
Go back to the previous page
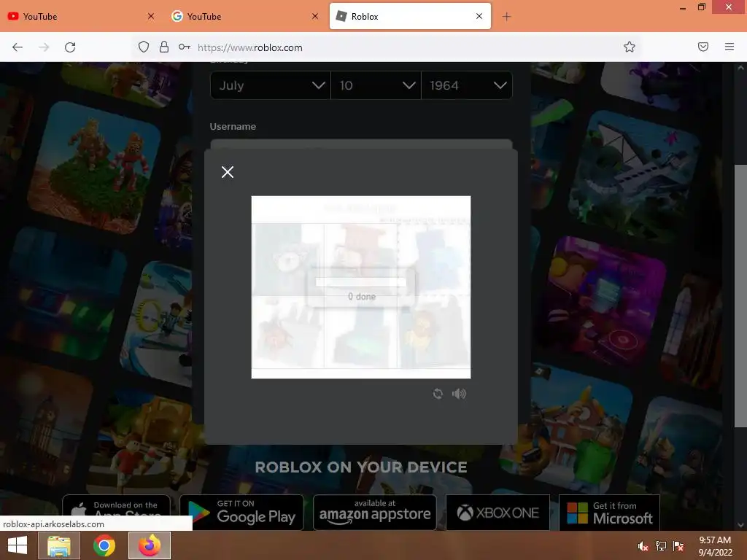coord(18,47)
